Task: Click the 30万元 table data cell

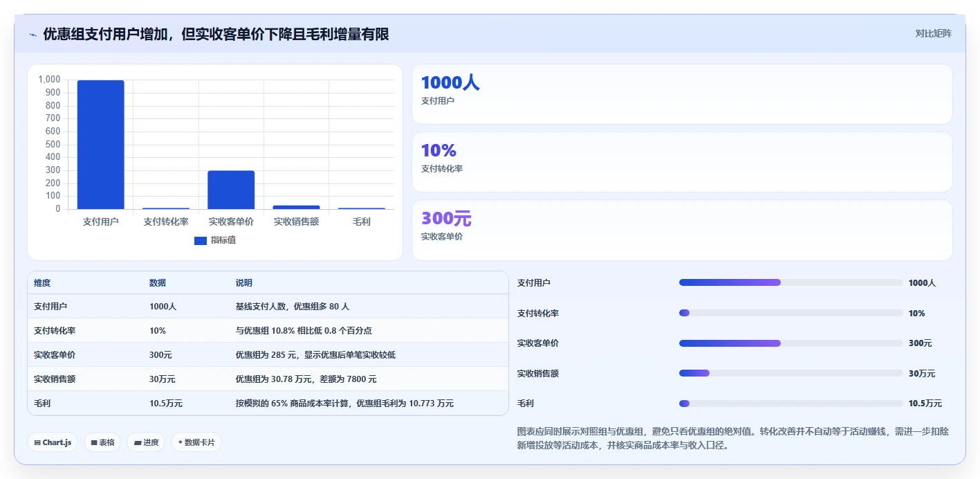Action: tap(163, 379)
